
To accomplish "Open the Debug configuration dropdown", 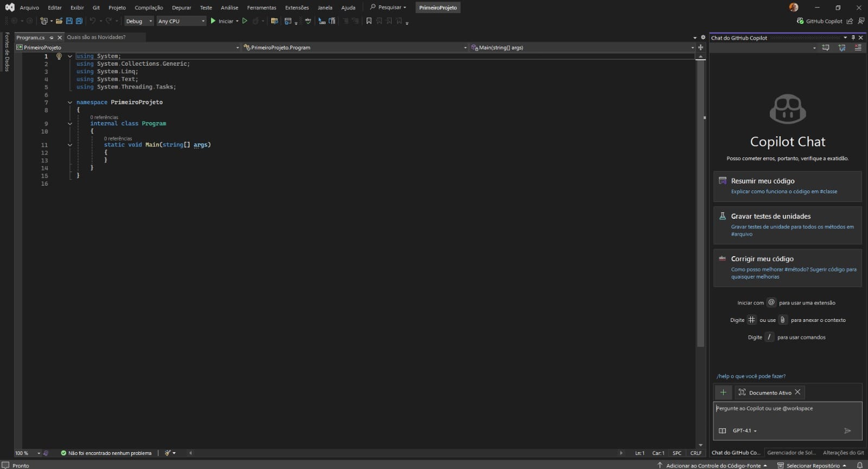I will click(x=139, y=21).
